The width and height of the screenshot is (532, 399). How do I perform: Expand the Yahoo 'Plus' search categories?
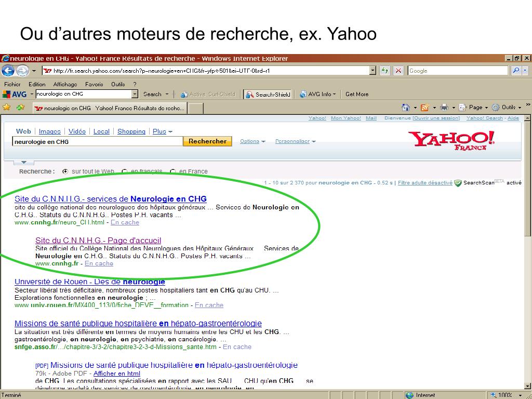[x=163, y=131]
